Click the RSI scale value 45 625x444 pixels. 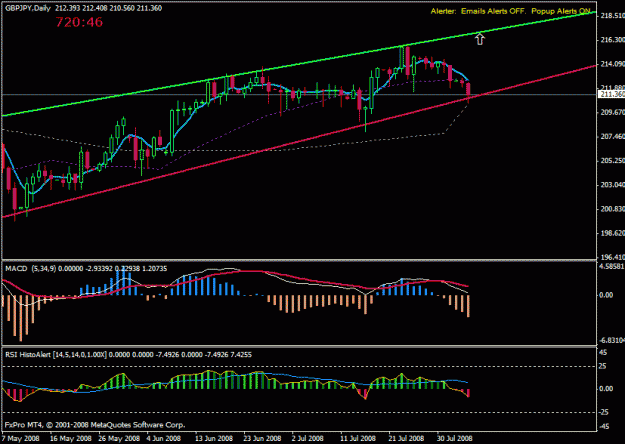tap(603, 352)
